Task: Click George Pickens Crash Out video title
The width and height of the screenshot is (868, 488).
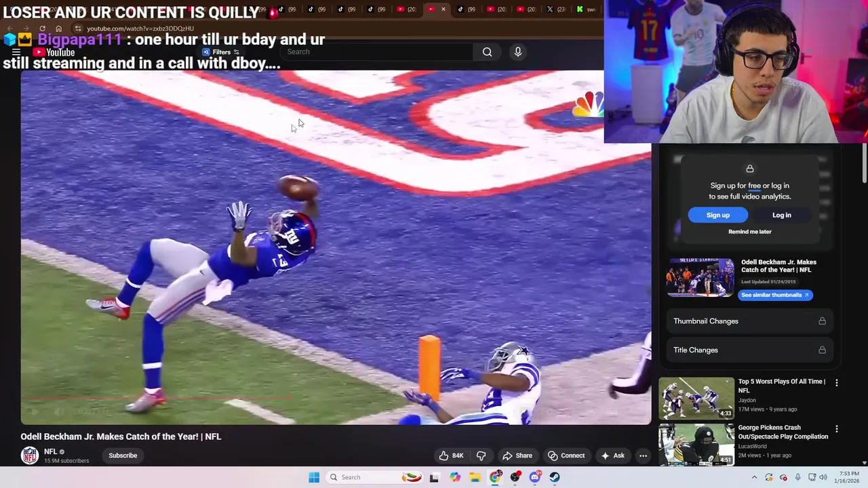Action: pyautogui.click(x=783, y=432)
